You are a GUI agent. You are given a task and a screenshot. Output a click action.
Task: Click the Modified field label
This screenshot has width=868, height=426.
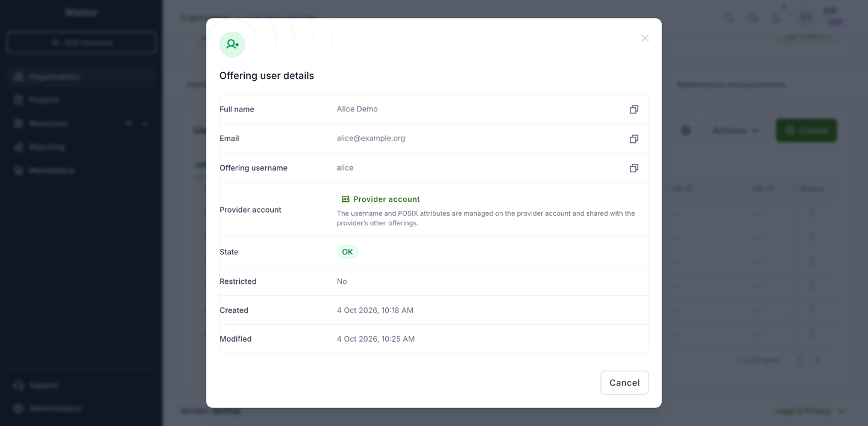pos(236,339)
